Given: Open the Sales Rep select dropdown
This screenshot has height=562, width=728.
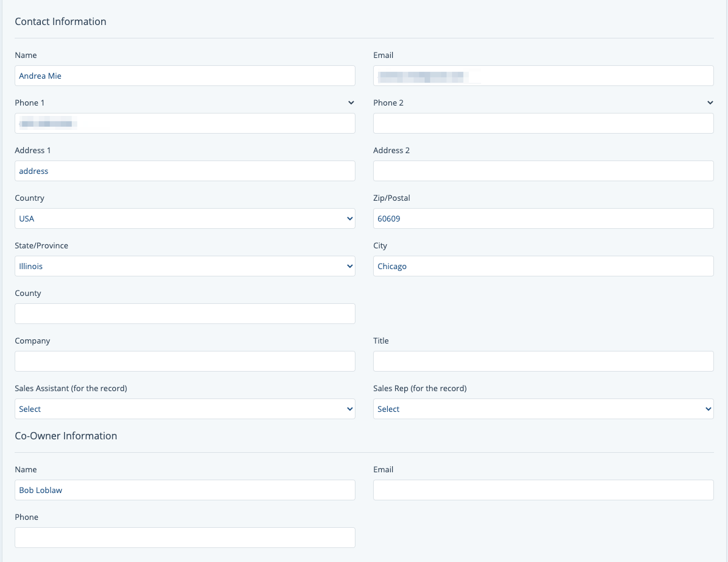Looking at the screenshot, I should pos(543,409).
